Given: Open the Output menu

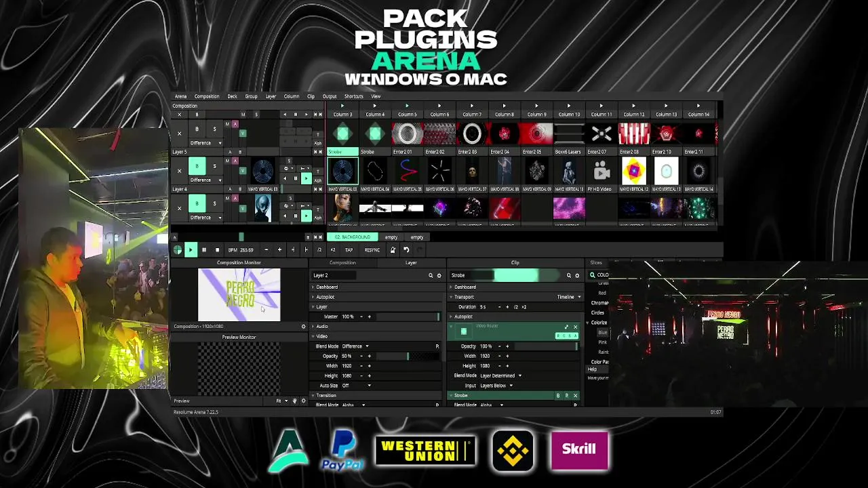Looking at the screenshot, I should [330, 96].
